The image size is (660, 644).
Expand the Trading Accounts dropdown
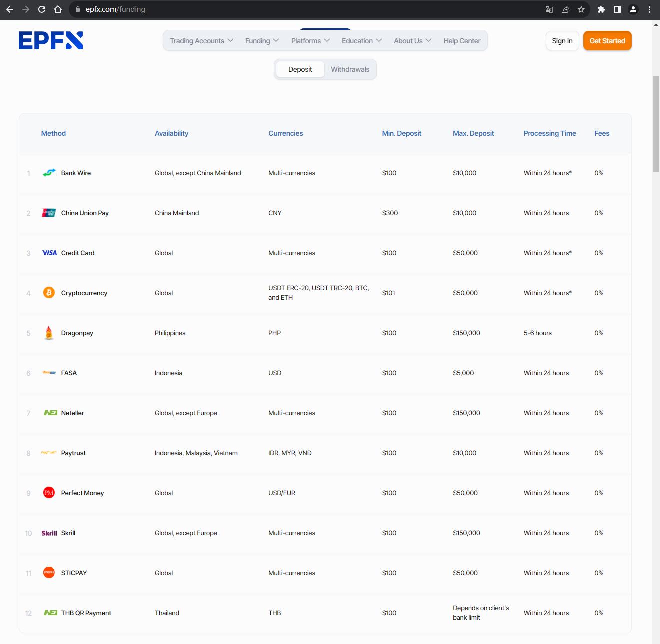[x=201, y=41]
